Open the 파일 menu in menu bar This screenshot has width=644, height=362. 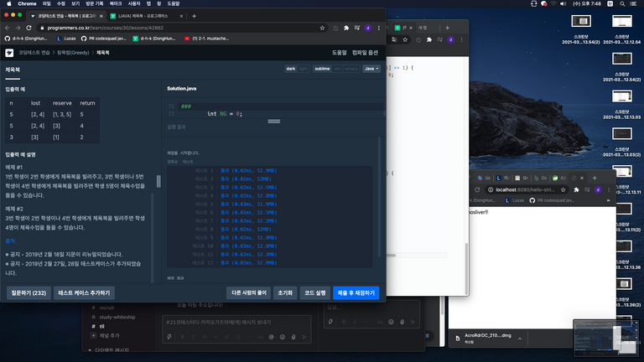[x=47, y=3]
